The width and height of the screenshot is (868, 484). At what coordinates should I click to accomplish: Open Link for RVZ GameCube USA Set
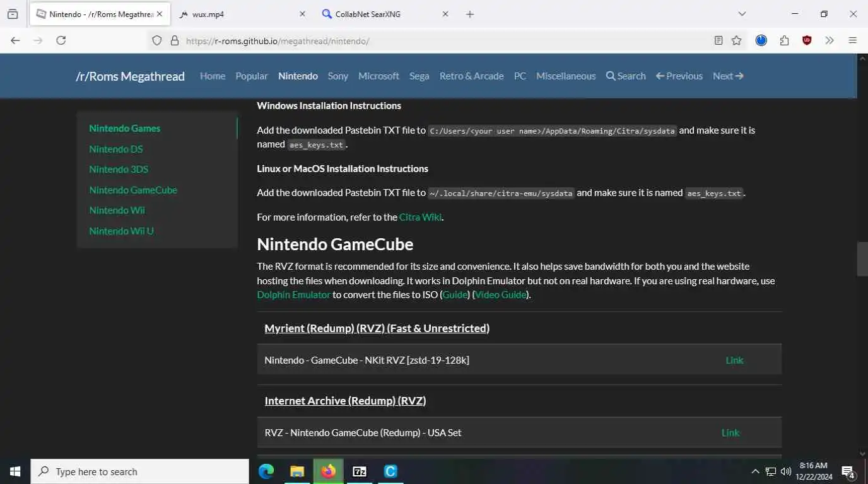point(730,432)
